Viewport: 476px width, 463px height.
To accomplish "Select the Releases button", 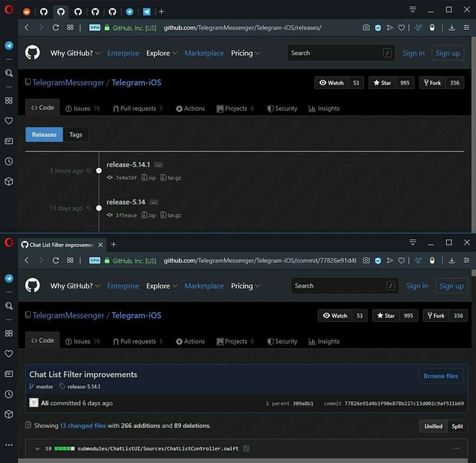I will (44, 134).
